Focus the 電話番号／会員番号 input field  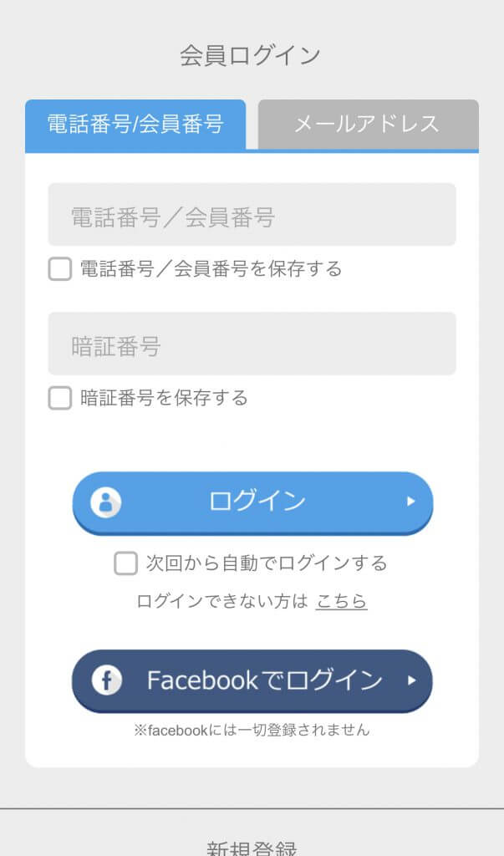coord(252,215)
